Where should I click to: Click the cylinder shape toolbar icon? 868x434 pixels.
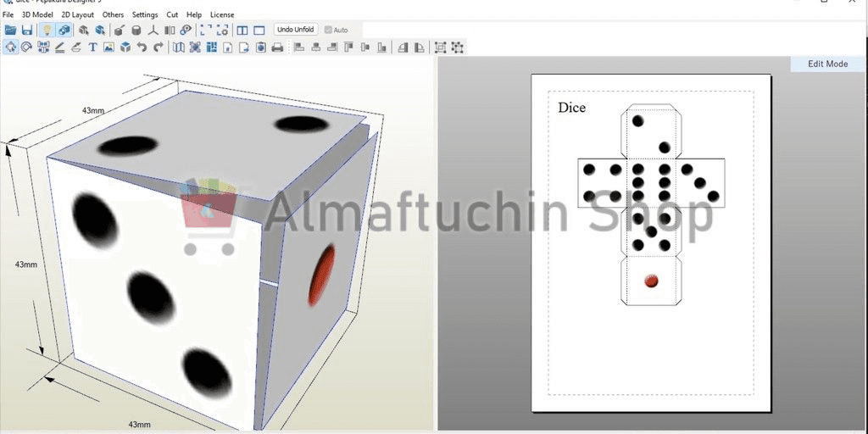[136, 30]
